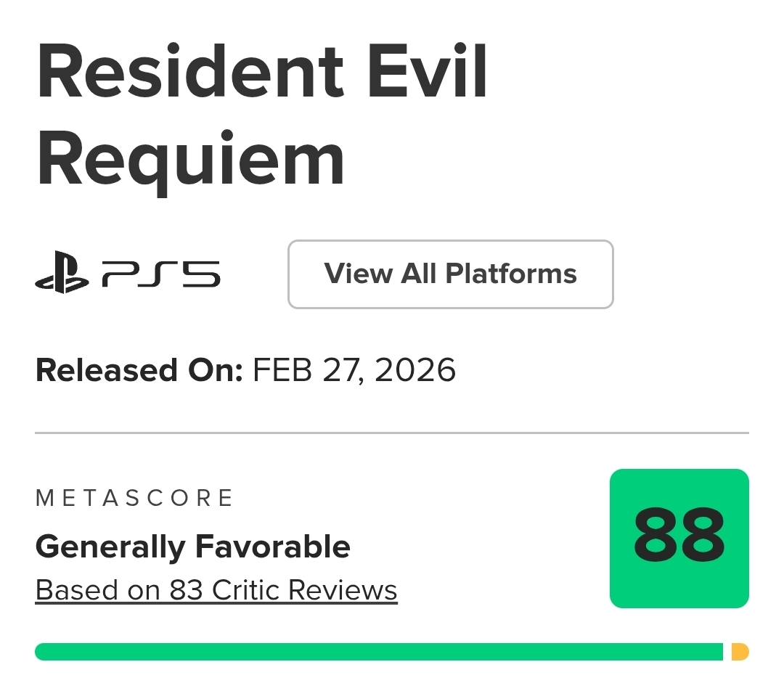Click the words "Critic Reviews" in the link
This screenshot has width=784, height=691.
[x=305, y=590]
